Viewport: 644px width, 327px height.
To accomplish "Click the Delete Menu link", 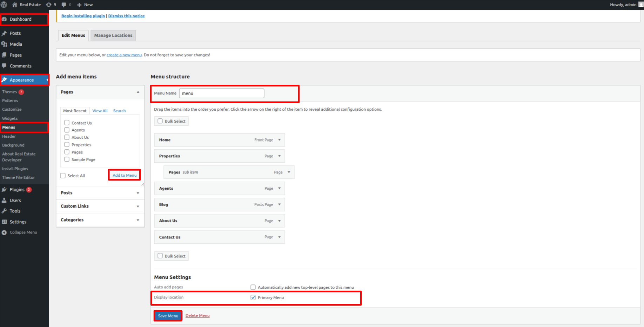I will tap(197, 316).
